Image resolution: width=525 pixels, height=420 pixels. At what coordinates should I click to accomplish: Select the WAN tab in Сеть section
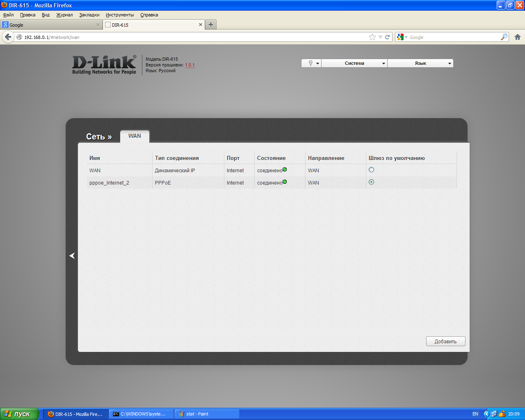pyautogui.click(x=135, y=136)
